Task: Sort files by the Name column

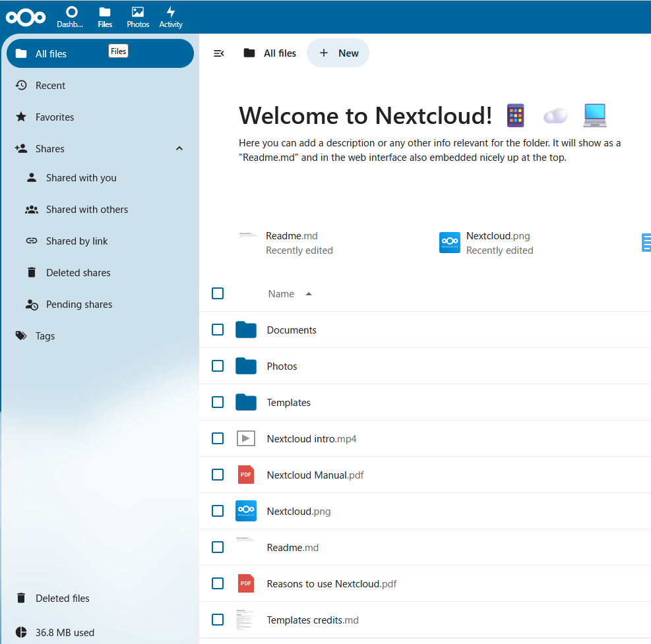Action: (281, 294)
